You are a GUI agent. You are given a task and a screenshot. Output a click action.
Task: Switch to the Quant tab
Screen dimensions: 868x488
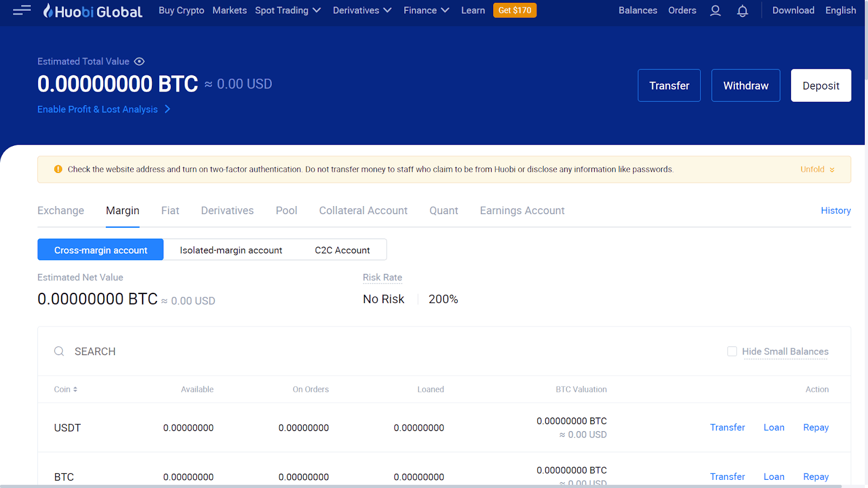tap(444, 210)
